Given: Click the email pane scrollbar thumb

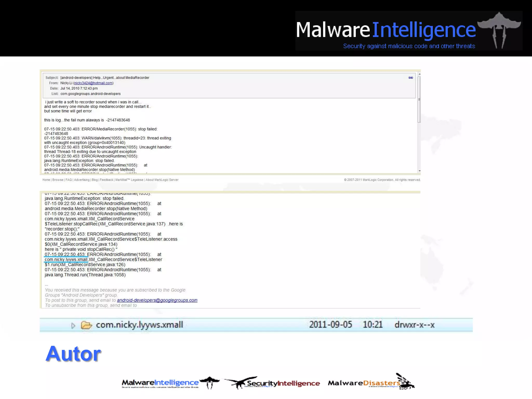Looking at the screenshot, I should (419, 99).
